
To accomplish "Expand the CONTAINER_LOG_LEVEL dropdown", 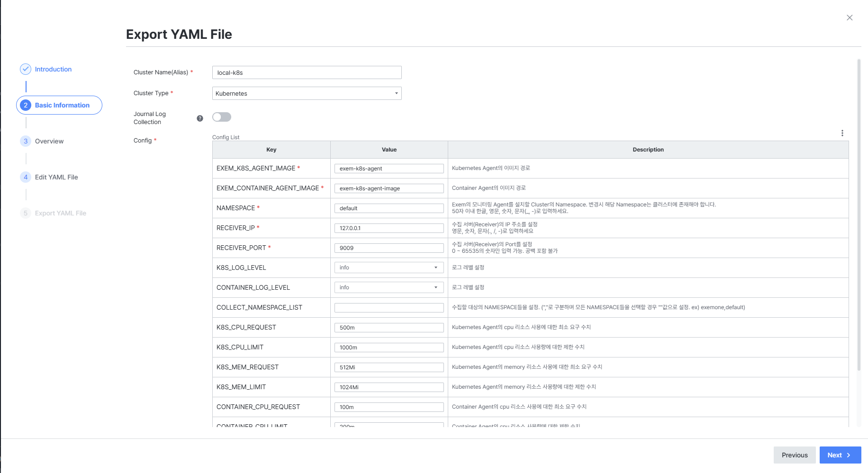I will click(x=389, y=287).
